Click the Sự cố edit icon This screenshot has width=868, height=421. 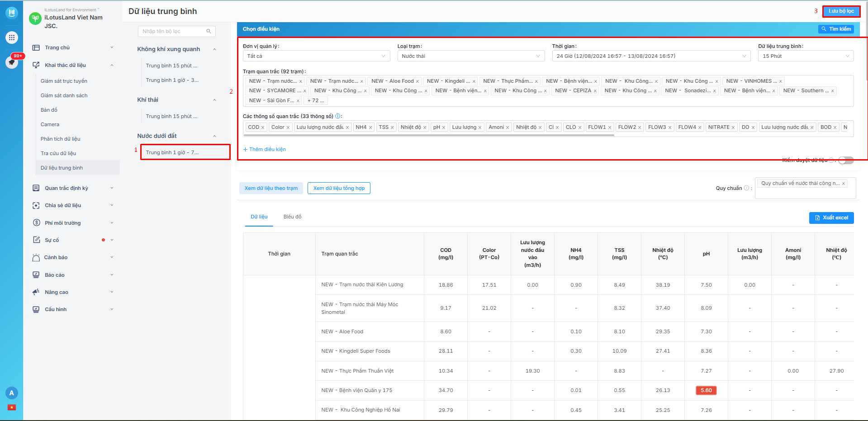[x=36, y=240]
